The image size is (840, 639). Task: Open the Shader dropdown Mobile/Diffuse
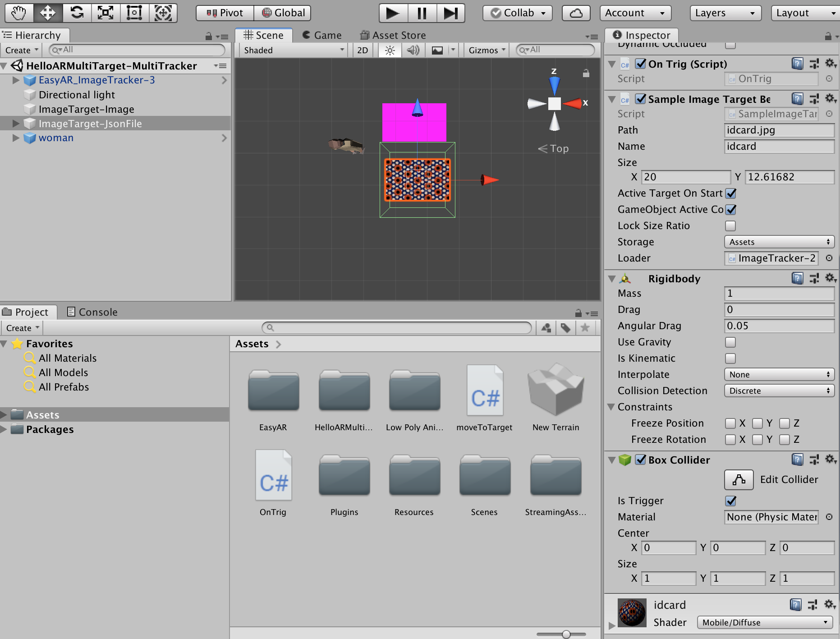click(x=765, y=622)
